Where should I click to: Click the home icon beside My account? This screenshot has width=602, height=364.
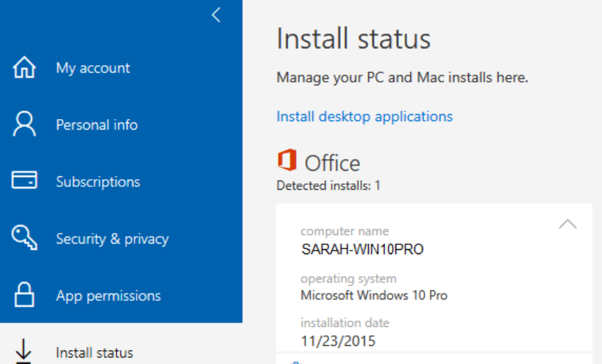coord(24,68)
